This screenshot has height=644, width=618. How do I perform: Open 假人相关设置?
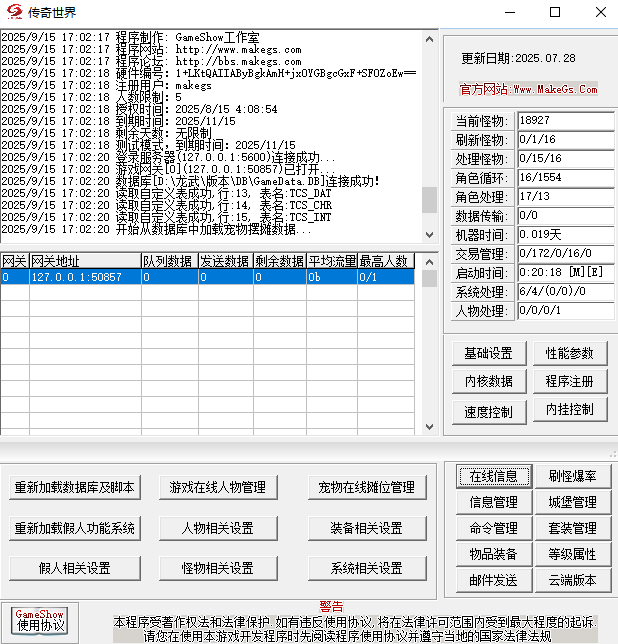tap(75, 568)
